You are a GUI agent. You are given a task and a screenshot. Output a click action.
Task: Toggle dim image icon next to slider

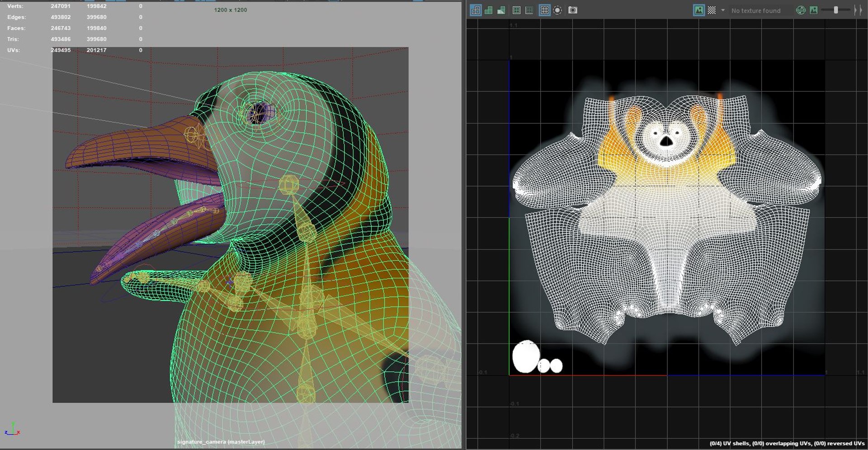click(x=814, y=10)
